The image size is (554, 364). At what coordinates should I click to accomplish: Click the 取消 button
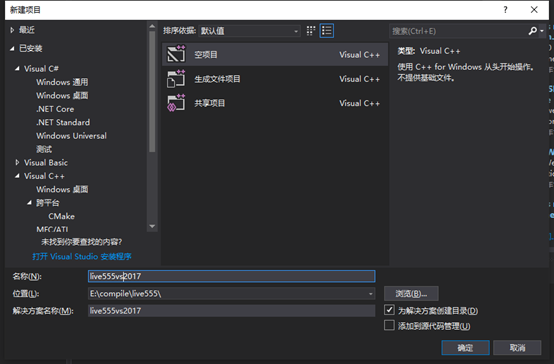(x=517, y=348)
